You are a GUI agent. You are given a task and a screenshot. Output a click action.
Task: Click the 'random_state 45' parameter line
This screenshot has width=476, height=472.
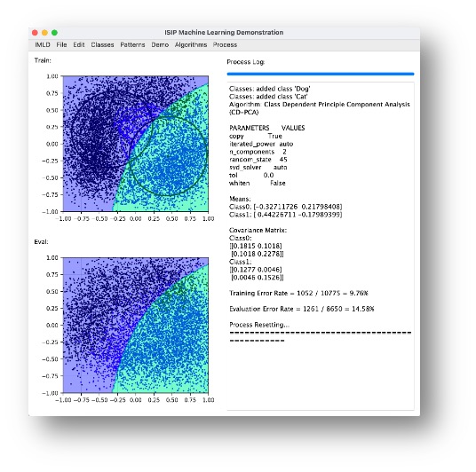tap(258, 160)
